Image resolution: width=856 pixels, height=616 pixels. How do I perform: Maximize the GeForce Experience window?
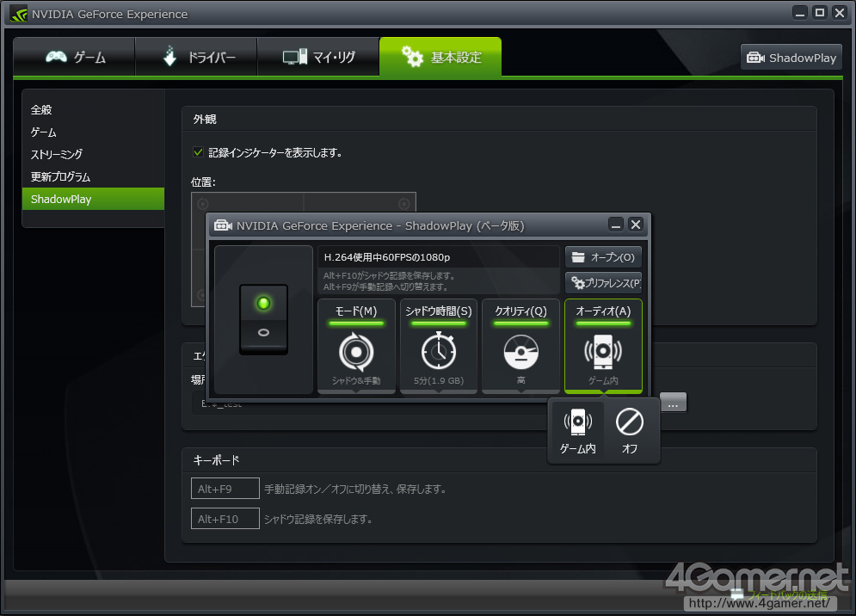coord(820,13)
